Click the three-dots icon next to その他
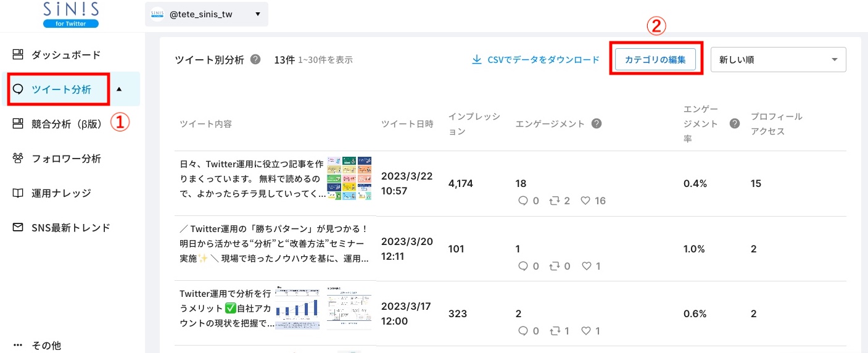Screen dimensions: 868x353 click(18, 346)
